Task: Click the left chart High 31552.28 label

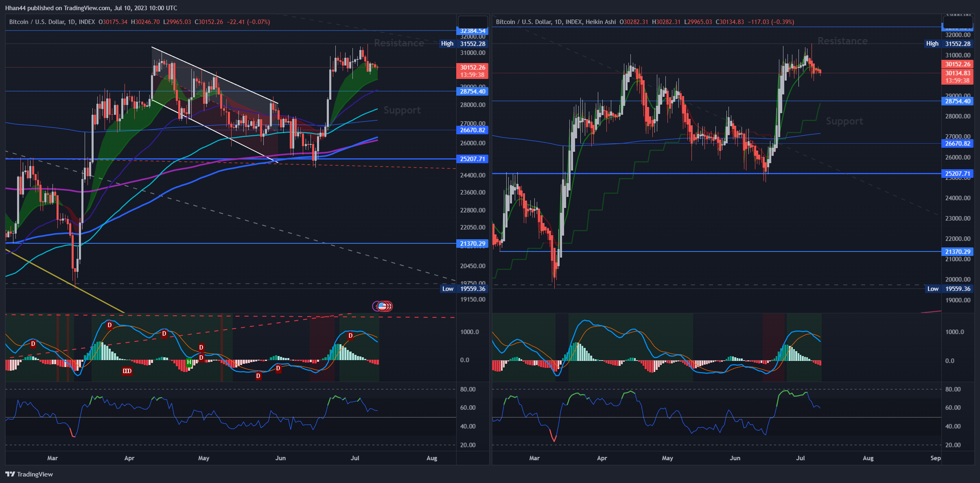Action: click(x=464, y=44)
